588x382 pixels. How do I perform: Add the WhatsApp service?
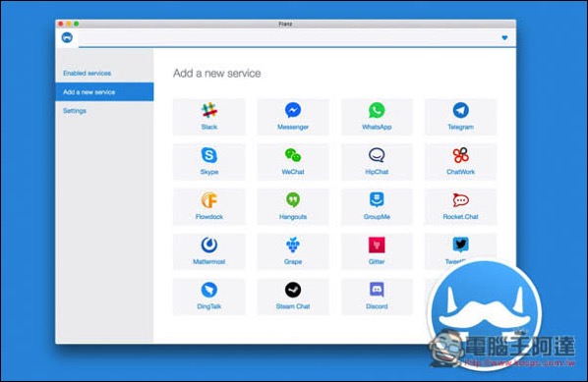point(377,117)
